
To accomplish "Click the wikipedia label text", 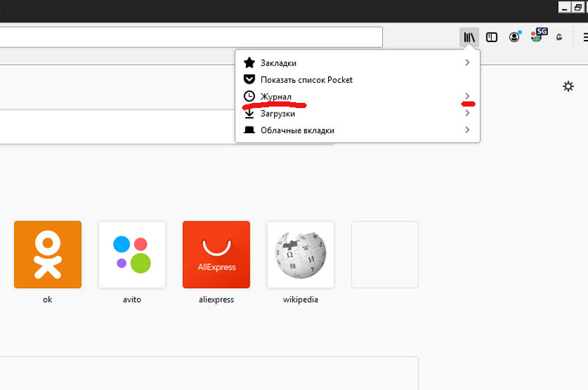I will pos(301,299).
